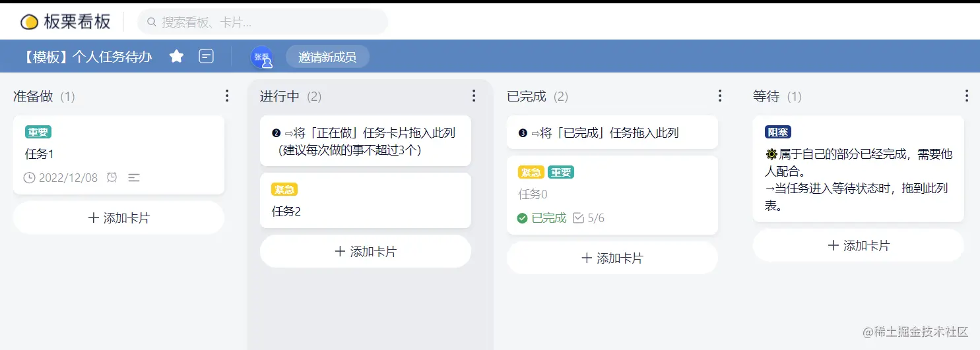Add a card to 进行中 list
The width and height of the screenshot is (980, 350).
(366, 251)
